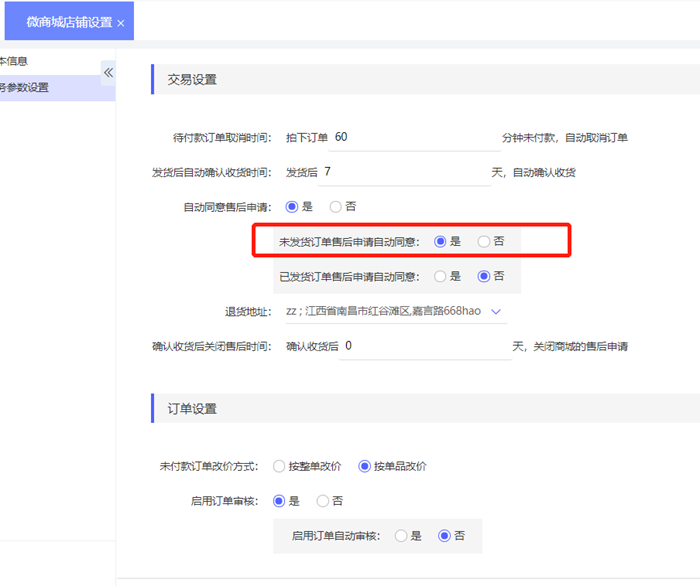Close the 微商城店铺设置 tab

click(121, 22)
